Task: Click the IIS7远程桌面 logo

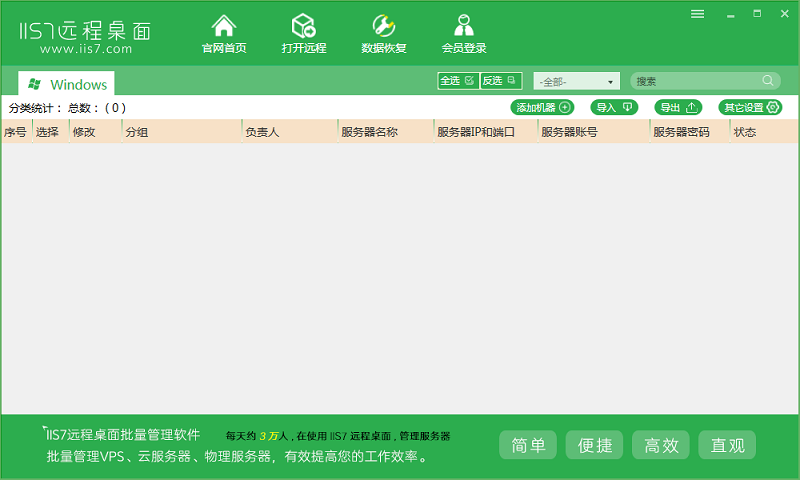Action: 85,31
